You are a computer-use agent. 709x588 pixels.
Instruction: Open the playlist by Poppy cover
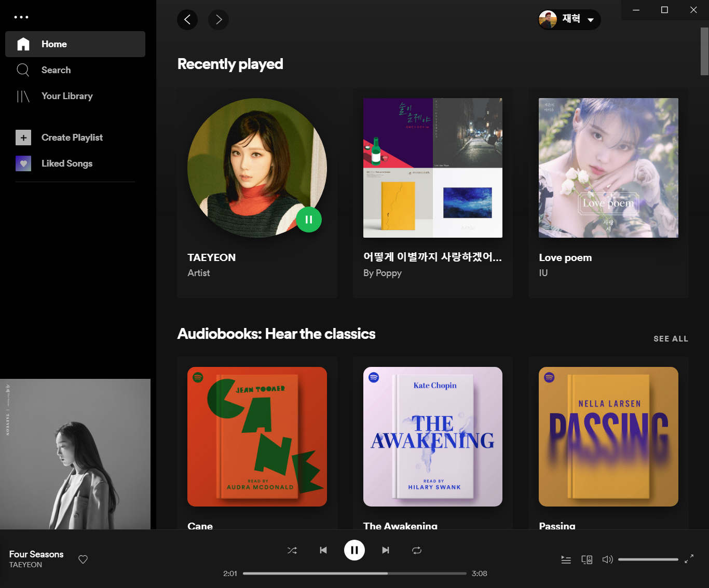433,168
